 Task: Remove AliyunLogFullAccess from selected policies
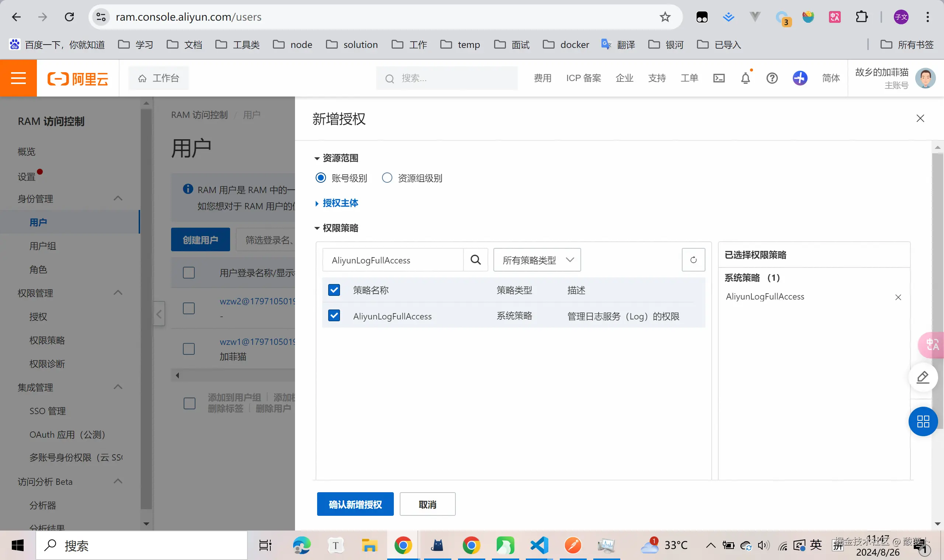click(x=898, y=297)
